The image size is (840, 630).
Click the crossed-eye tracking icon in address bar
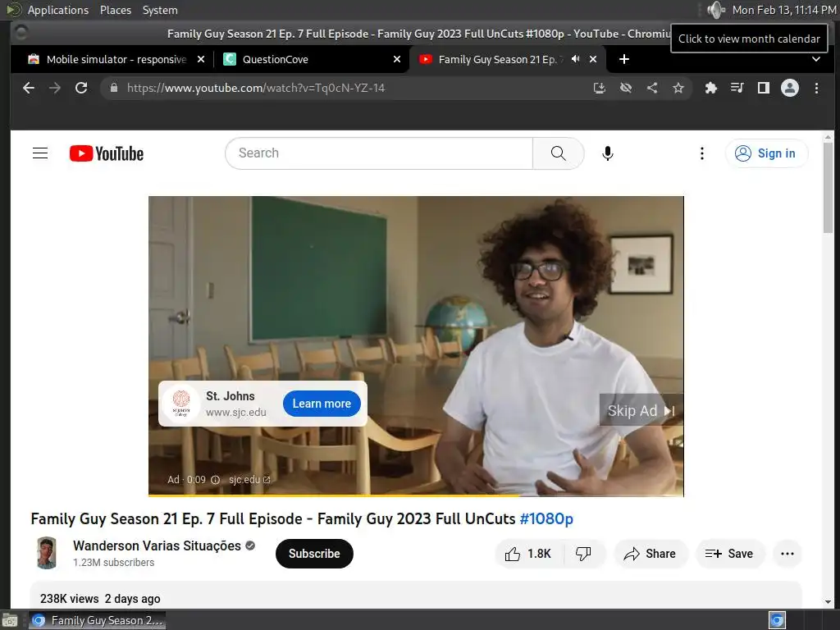click(x=626, y=88)
